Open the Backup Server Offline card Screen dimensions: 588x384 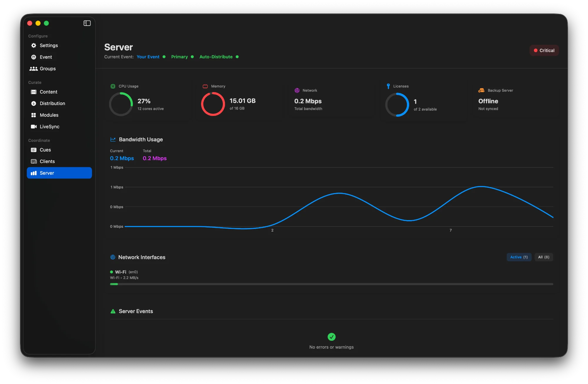pos(514,100)
